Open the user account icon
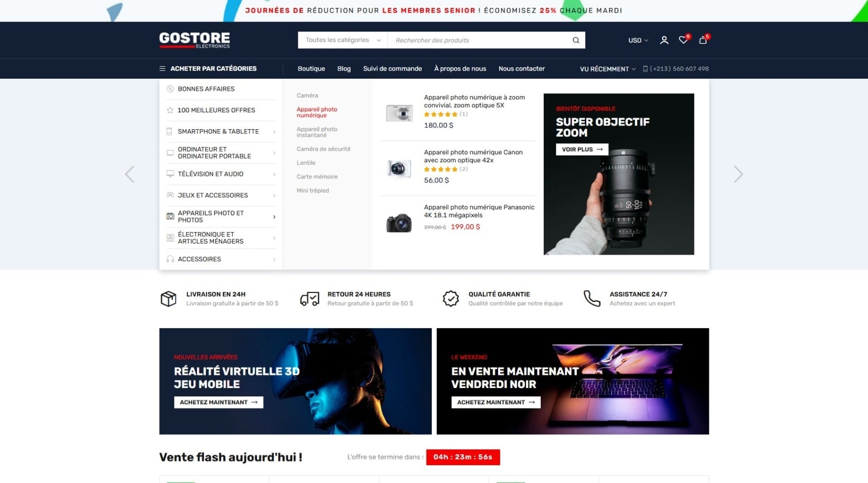This screenshot has height=483, width=868. pyautogui.click(x=664, y=40)
